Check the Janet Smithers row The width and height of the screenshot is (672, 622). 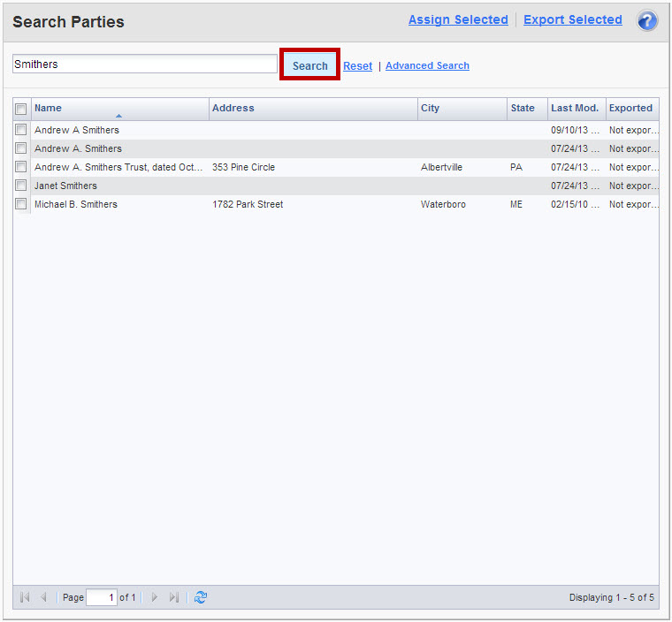click(20, 185)
